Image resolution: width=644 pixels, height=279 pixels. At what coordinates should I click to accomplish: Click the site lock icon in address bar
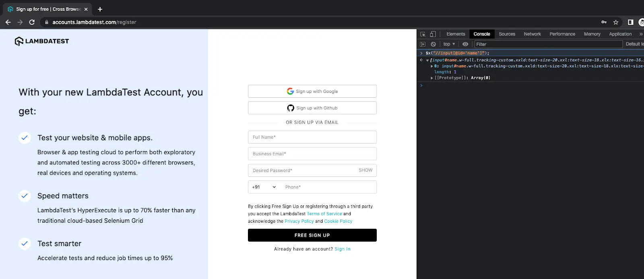coord(47,22)
